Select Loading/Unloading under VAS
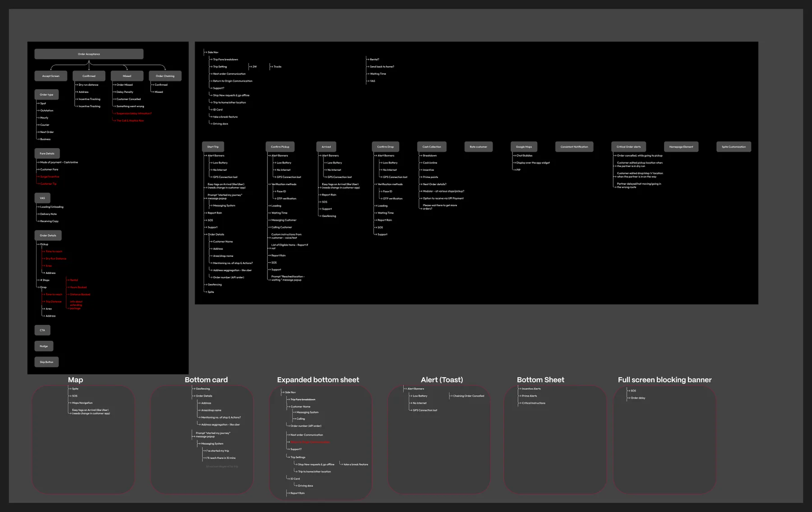 pyautogui.click(x=52, y=207)
